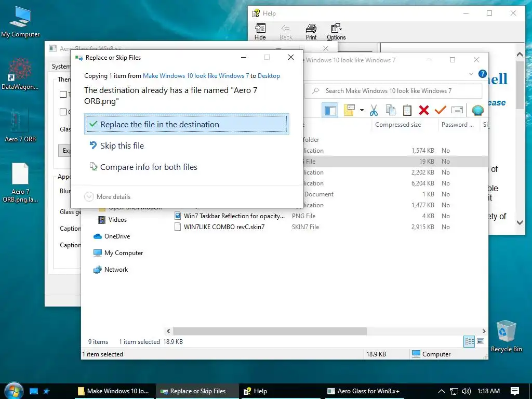The height and width of the screenshot is (399, 532).
Task: Click the Print icon in Help window
Action: pyautogui.click(x=311, y=32)
